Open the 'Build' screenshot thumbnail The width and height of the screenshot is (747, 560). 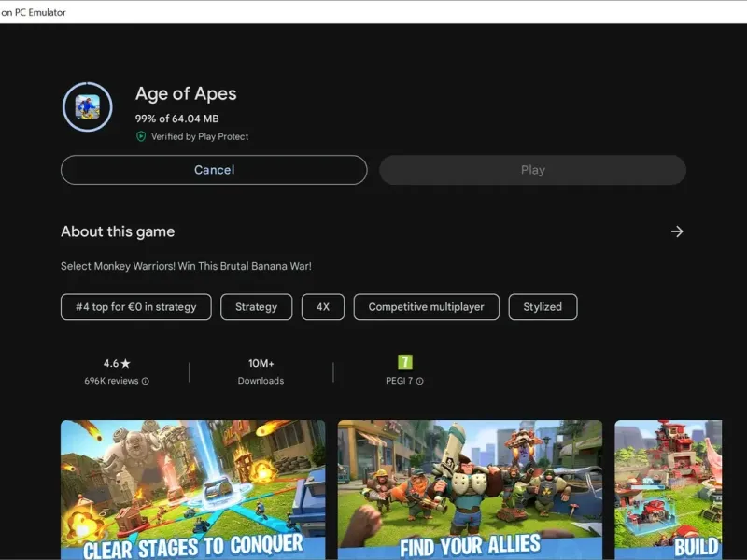click(x=668, y=489)
